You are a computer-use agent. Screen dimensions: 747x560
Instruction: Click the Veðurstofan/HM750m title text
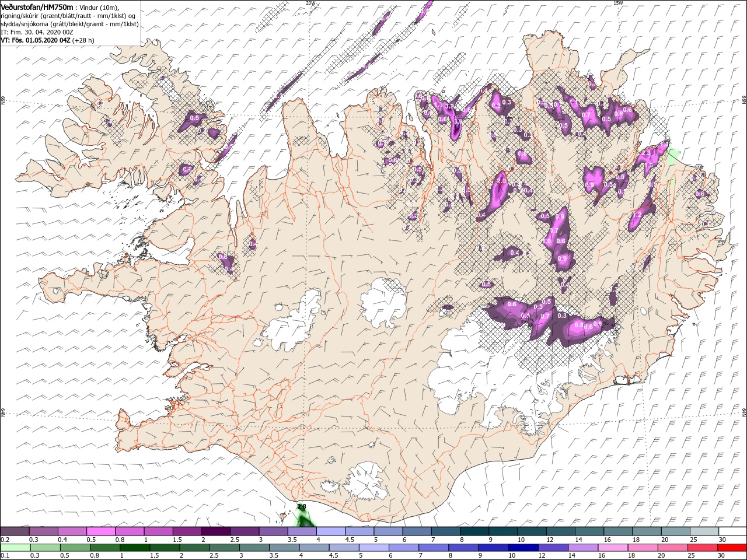37,6
